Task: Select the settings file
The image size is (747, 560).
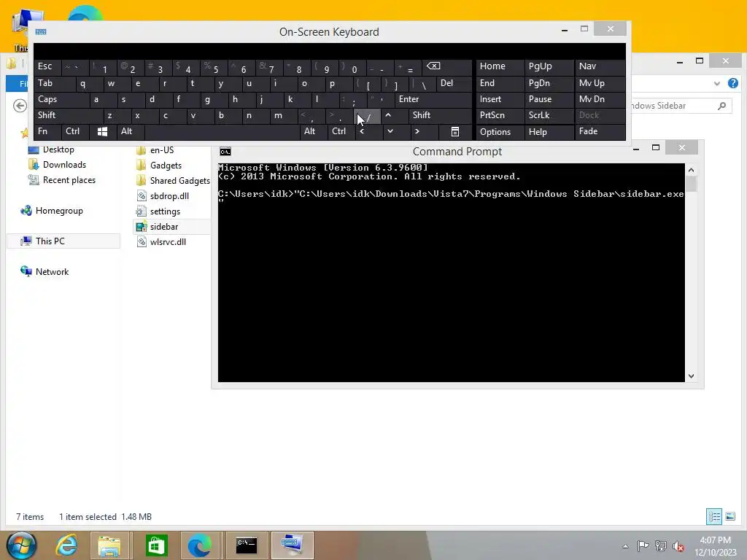Action: click(165, 211)
